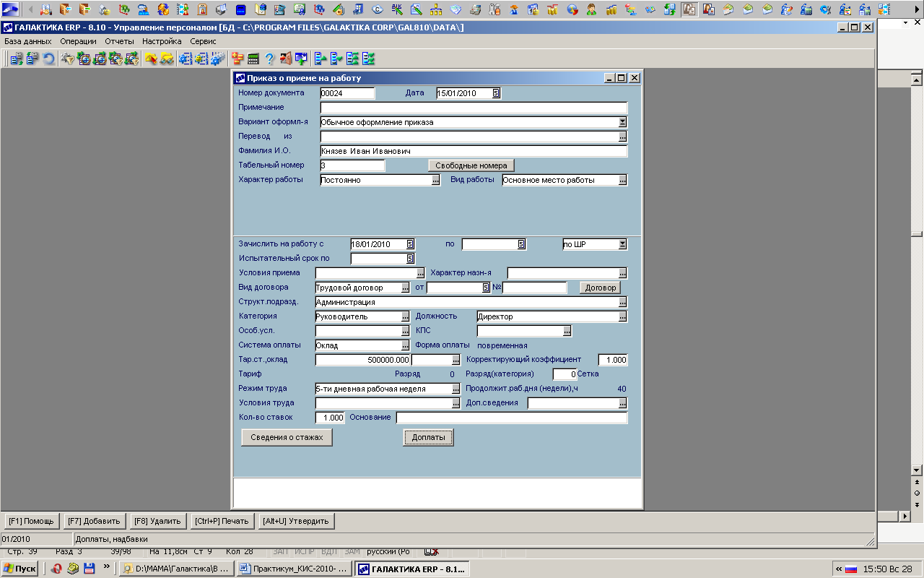Screen dimensions: 924x578
Task: Expand Вариант оформл-я dropdown
Action: [x=622, y=122]
